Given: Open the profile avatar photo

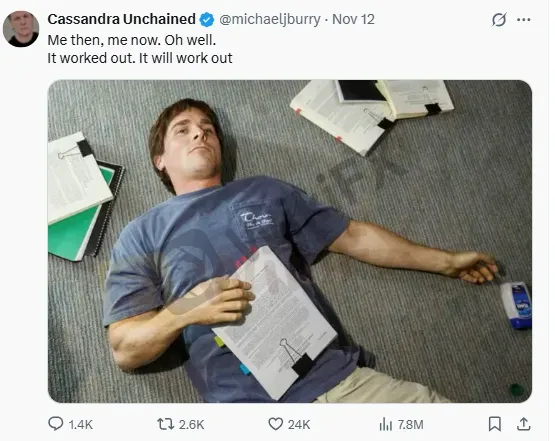Looking at the screenshot, I should tap(21, 29).
